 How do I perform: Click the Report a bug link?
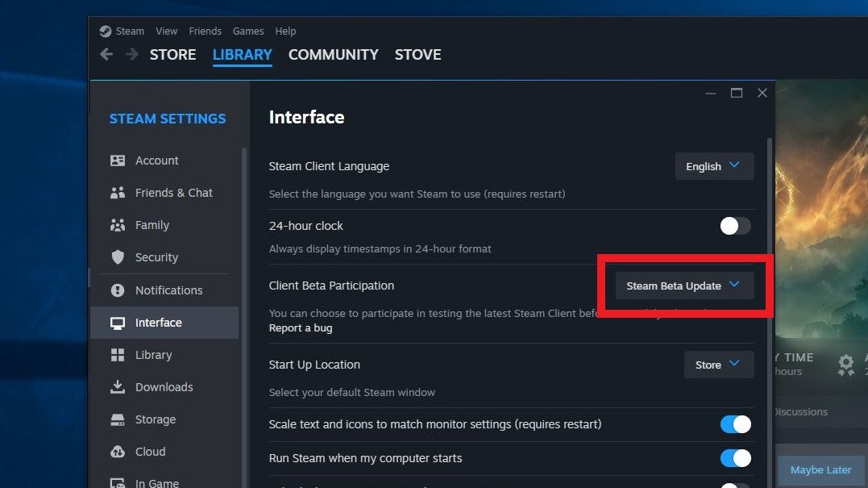(x=300, y=328)
